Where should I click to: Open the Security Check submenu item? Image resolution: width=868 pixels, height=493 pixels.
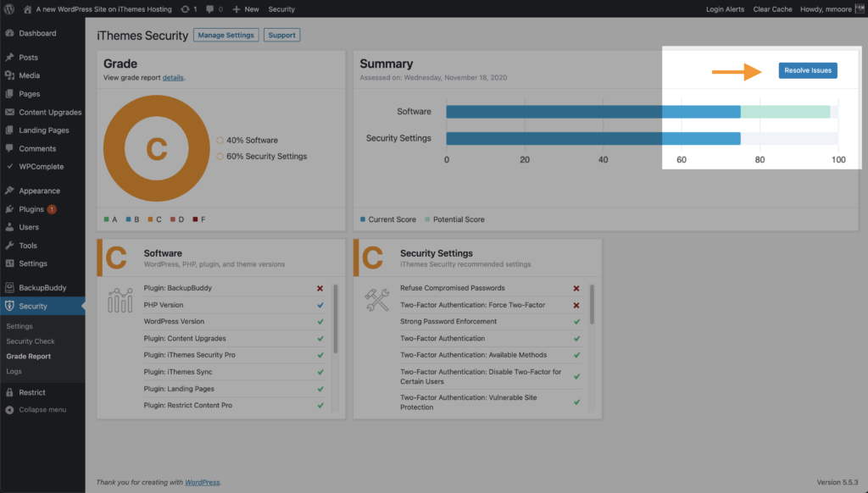(31, 341)
